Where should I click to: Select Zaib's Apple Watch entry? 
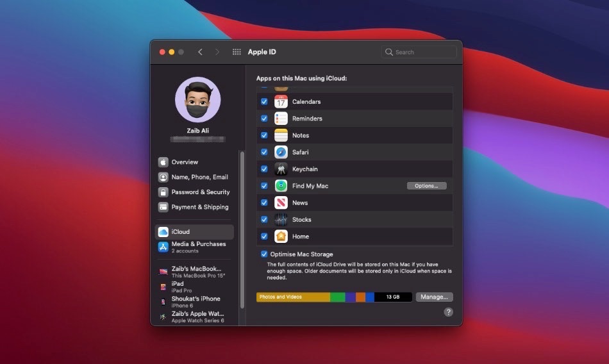click(194, 317)
